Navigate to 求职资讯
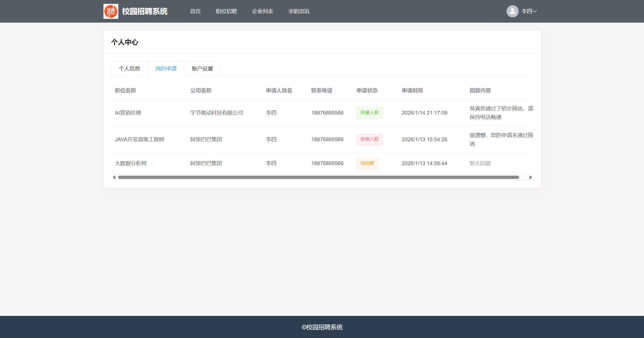The height and width of the screenshot is (338, 644). (x=299, y=11)
